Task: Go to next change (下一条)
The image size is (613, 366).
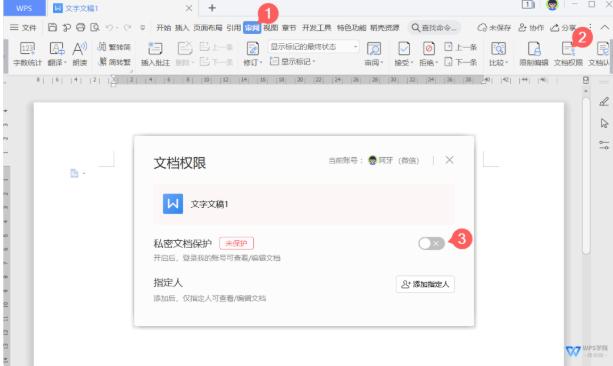Action: tap(461, 61)
